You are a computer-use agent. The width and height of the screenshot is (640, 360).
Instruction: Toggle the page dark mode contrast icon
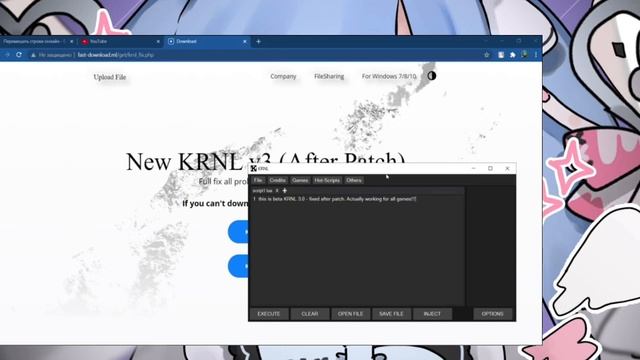(x=431, y=76)
